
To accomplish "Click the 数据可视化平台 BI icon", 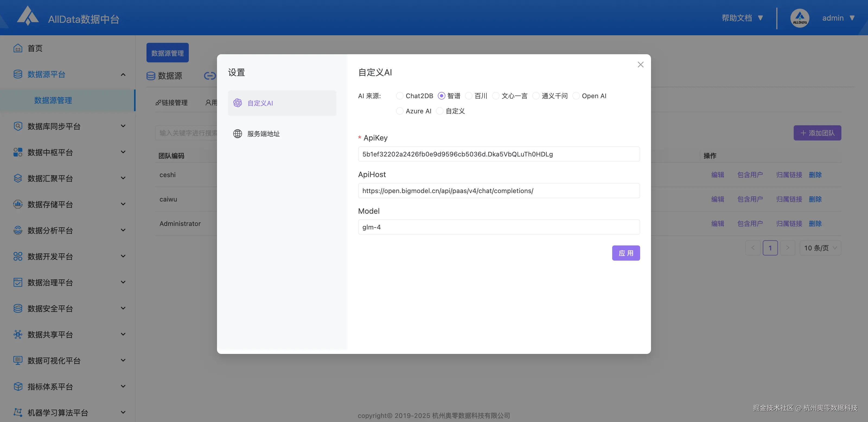I will tap(18, 360).
